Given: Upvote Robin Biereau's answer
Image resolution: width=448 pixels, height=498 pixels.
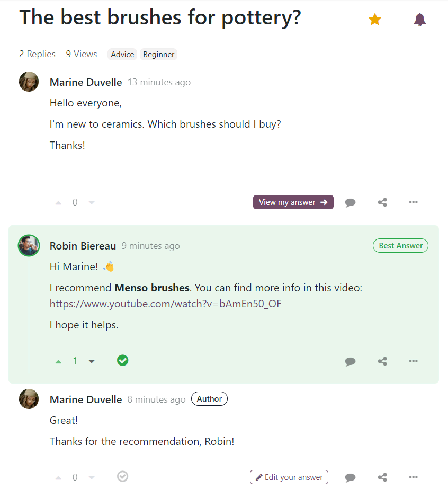Looking at the screenshot, I should (x=58, y=361).
